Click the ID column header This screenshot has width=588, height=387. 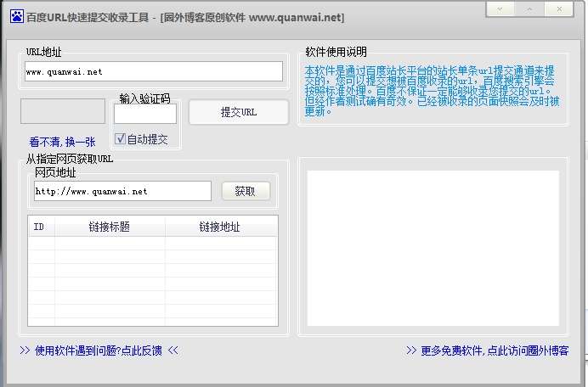42,227
